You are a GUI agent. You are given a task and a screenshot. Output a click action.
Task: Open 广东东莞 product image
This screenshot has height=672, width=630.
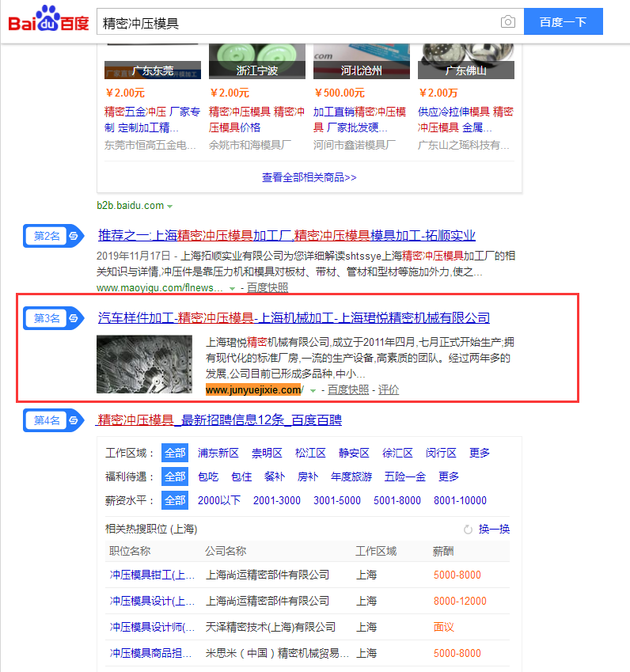point(153,61)
